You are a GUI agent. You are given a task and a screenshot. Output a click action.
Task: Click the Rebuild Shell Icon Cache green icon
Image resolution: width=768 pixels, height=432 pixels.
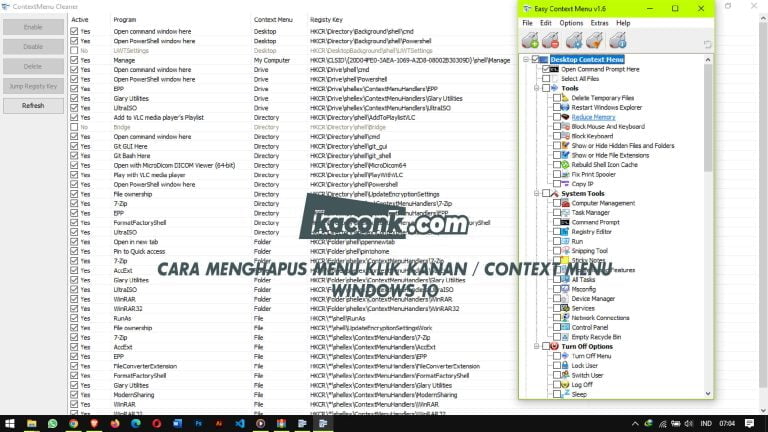point(565,165)
